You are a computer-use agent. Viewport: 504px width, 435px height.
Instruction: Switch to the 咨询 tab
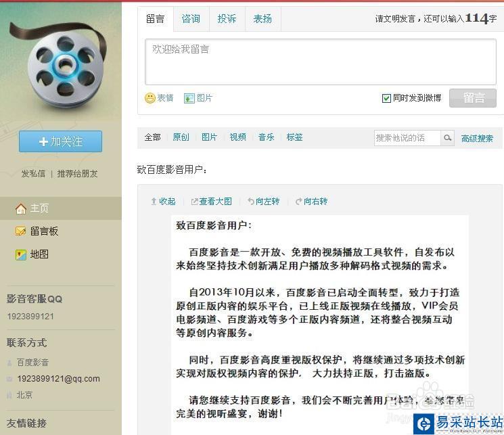[x=191, y=19]
